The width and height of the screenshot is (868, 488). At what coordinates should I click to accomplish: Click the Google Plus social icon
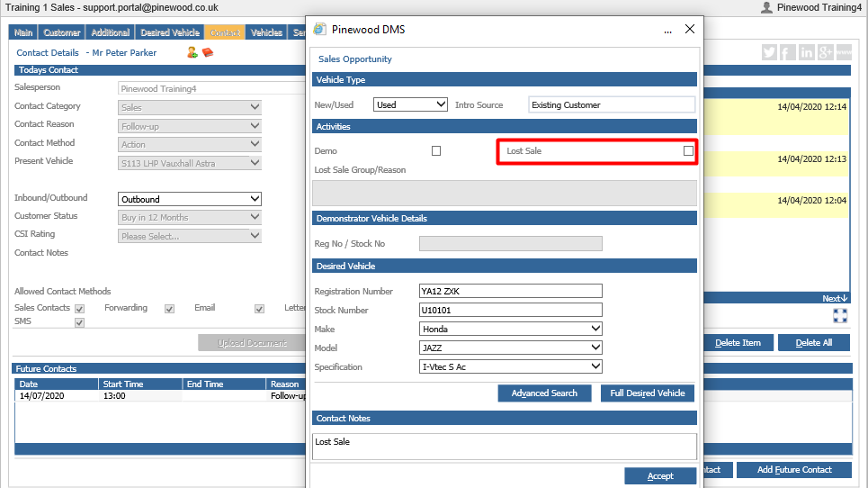[825, 52]
